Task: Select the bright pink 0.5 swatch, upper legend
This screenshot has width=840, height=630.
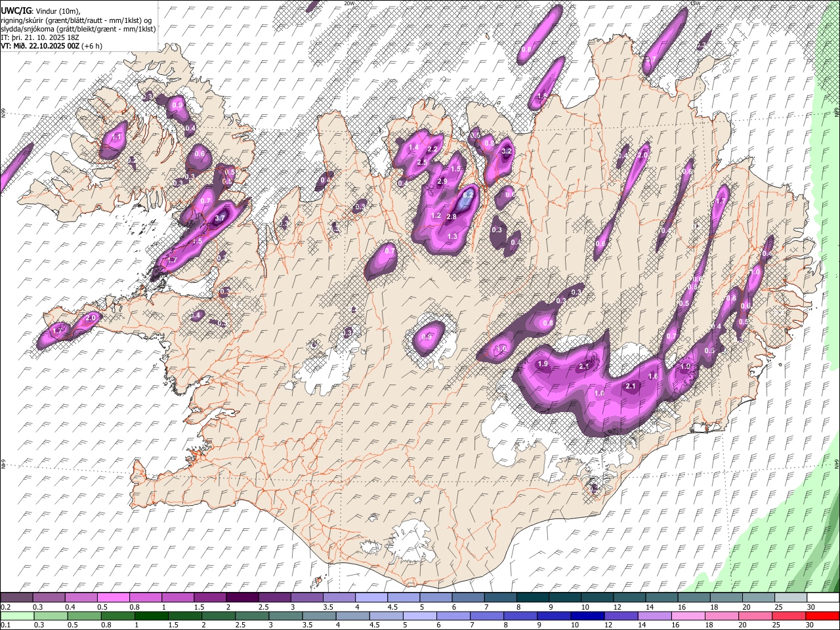Action: coord(113,598)
